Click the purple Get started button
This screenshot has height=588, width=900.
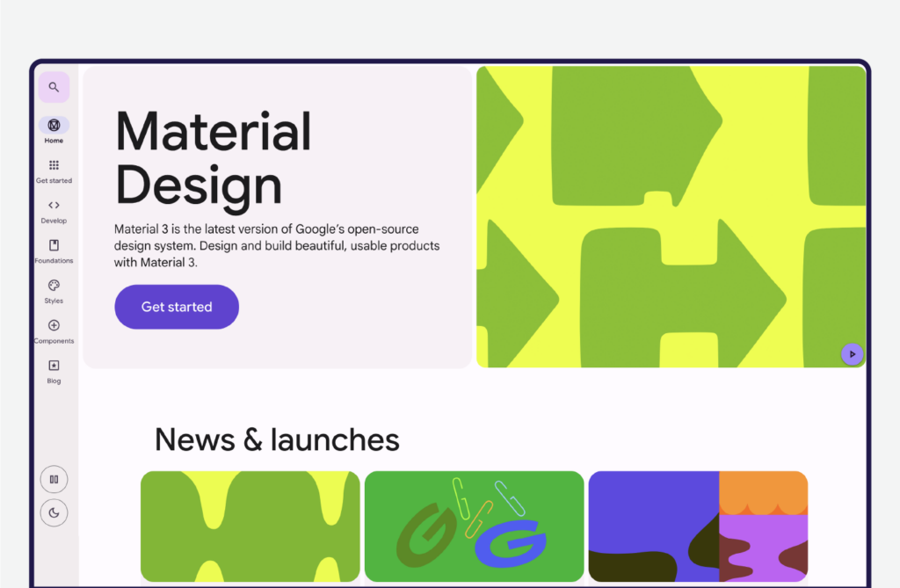176,307
